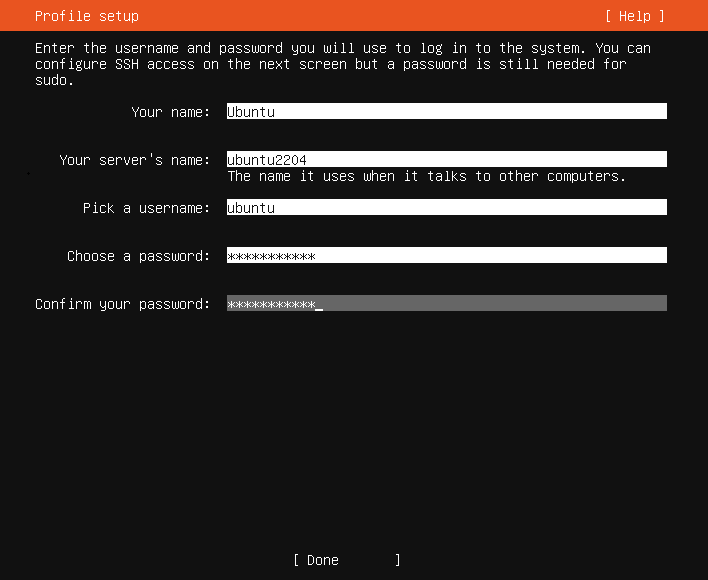This screenshot has width=708, height=580.
Task: Click the server name hint about other computers
Action: coord(427,176)
